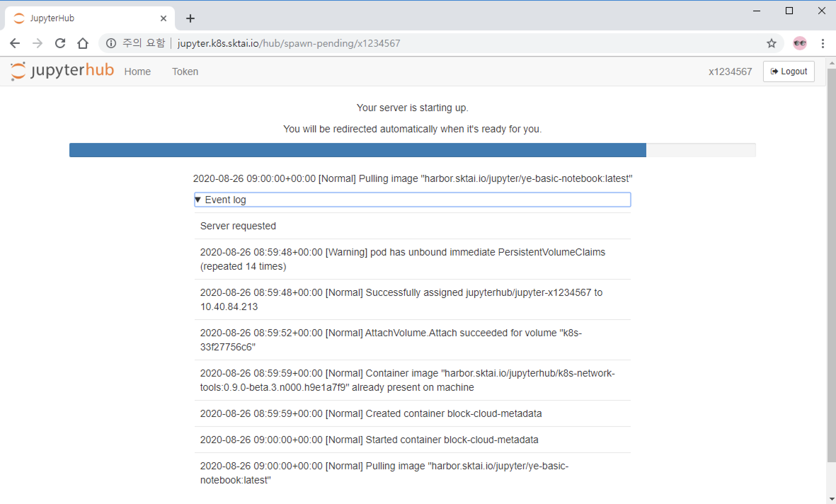Open the Chrome profile avatar
The image size is (836, 504).
tap(800, 43)
